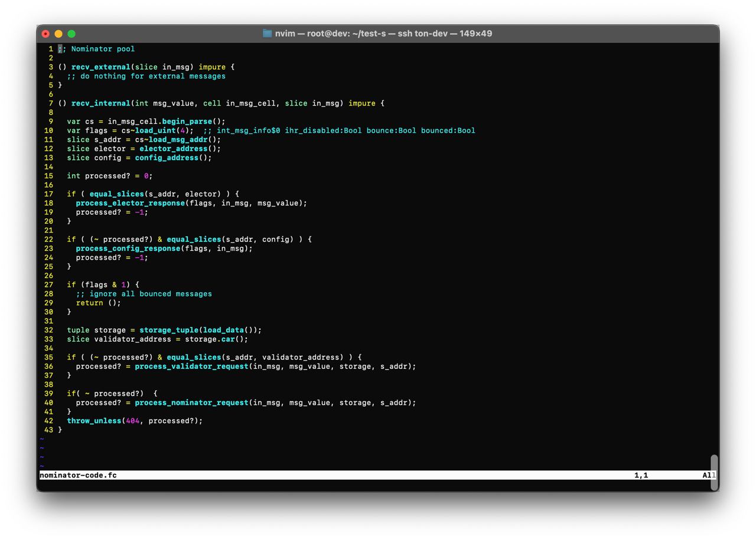Click 'process_validator_request' call
756x540 pixels.
coord(192,366)
